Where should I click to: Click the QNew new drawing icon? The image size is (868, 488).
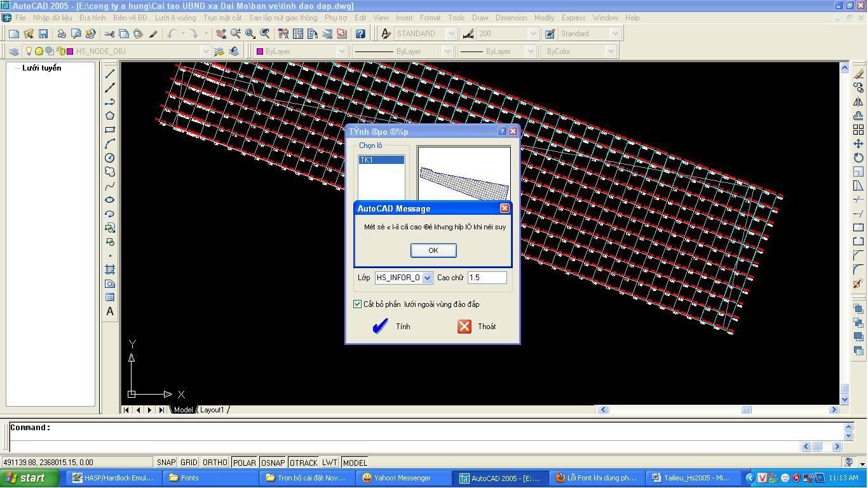click(x=13, y=34)
